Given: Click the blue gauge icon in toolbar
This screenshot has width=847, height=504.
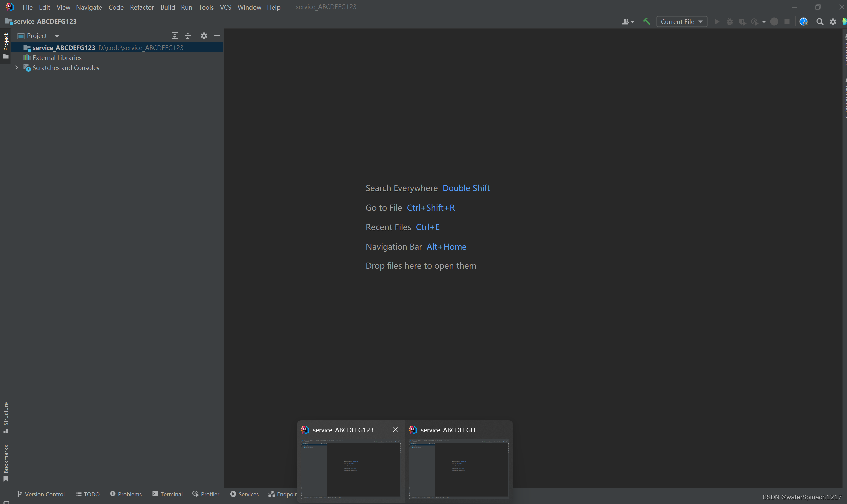Looking at the screenshot, I should [x=803, y=22].
